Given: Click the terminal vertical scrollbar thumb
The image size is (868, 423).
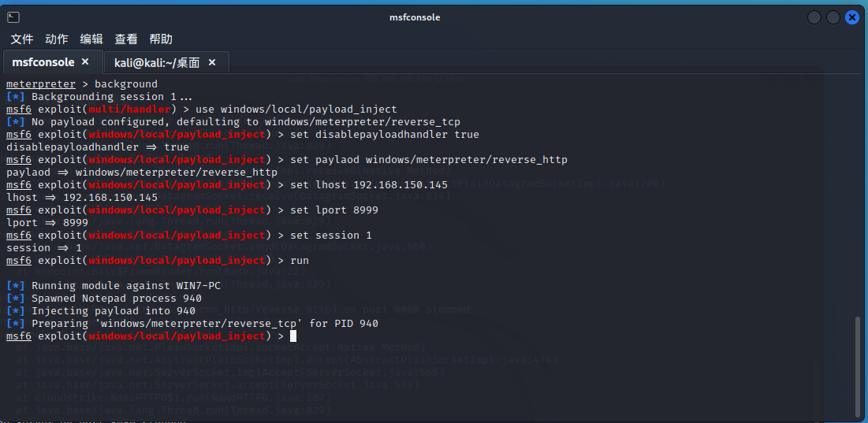Looking at the screenshot, I should pyautogui.click(x=858, y=366).
